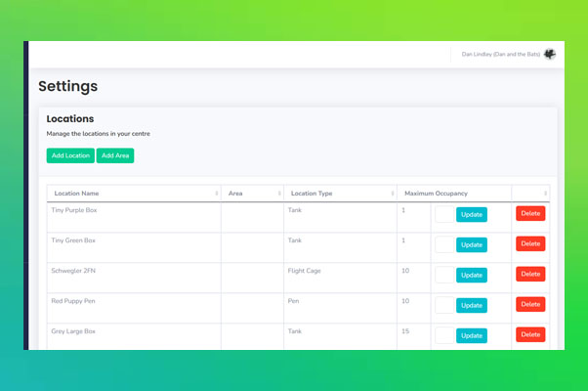Focus occupancy input for Grey Large Box
The image size is (588, 391).
pyautogui.click(x=444, y=335)
